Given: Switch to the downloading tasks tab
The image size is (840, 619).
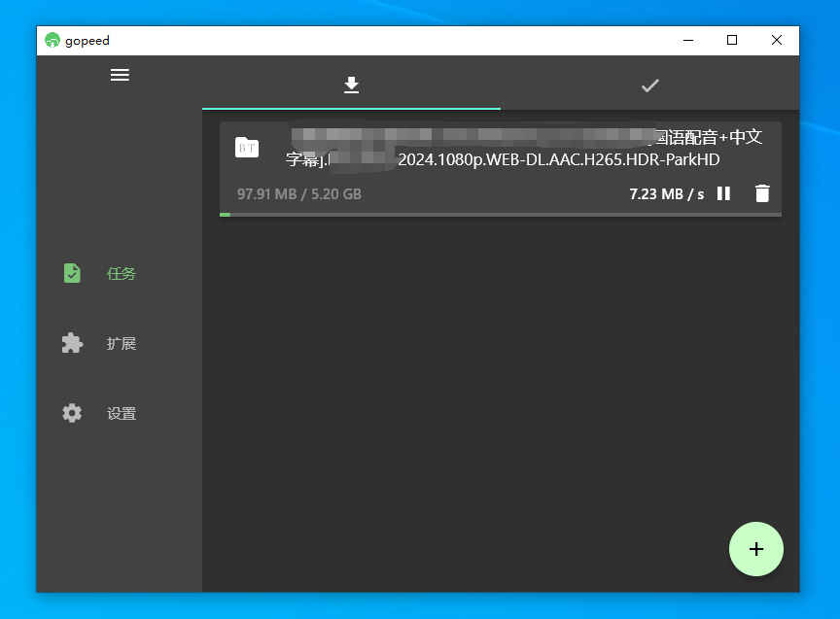Looking at the screenshot, I should click(x=351, y=85).
